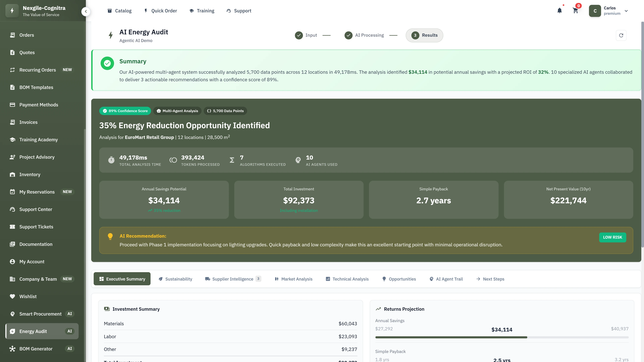Click the 89% Confidence Score badge
The image size is (644, 362).
pos(125,111)
